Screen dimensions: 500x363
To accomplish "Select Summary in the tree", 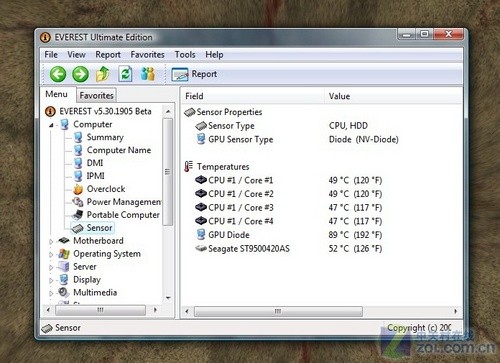I will point(105,137).
